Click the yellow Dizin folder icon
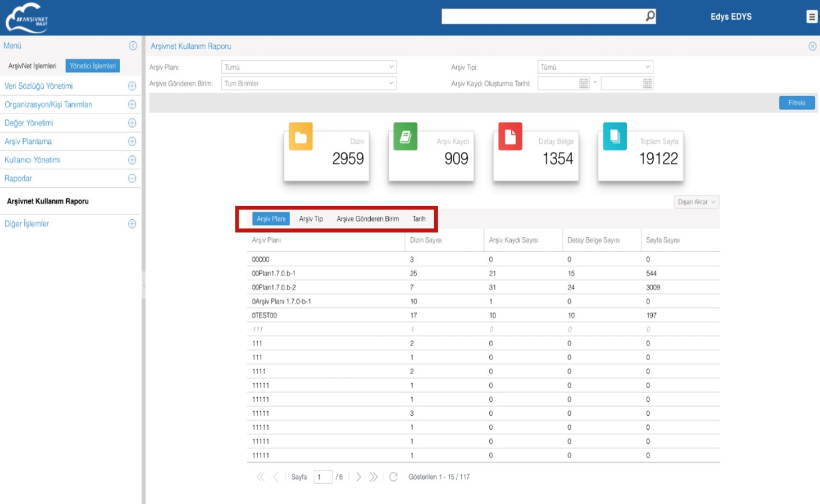The image size is (820, 504). coord(301,137)
